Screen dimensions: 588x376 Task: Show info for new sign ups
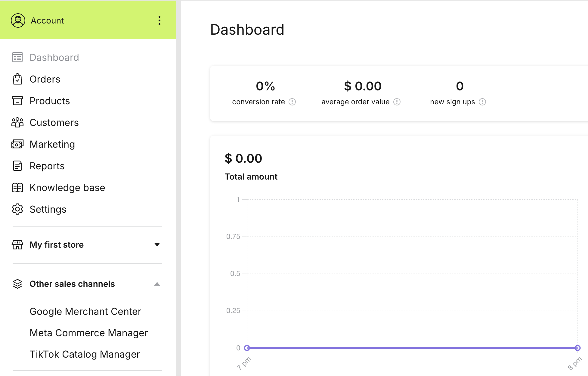click(482, 102)
